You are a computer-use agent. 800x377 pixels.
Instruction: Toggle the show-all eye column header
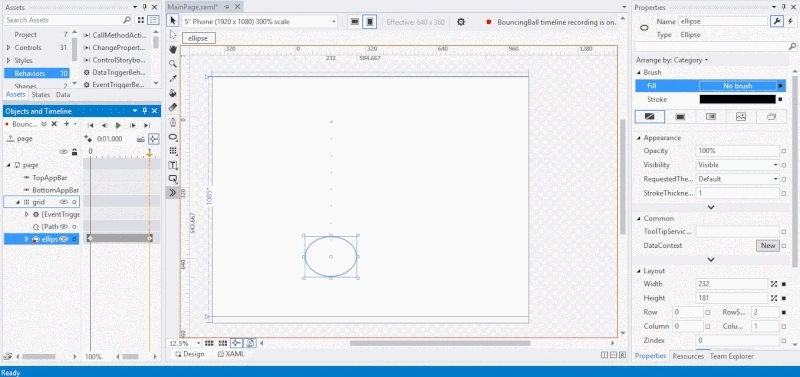pyautogui.click(x=64, y=152)
